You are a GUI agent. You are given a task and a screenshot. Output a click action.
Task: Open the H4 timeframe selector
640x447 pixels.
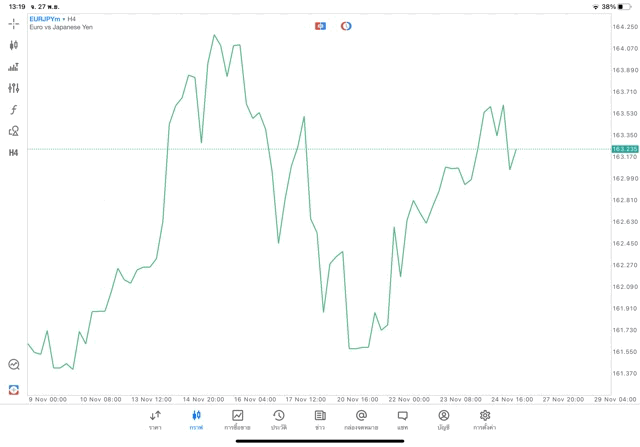(14, 153)
